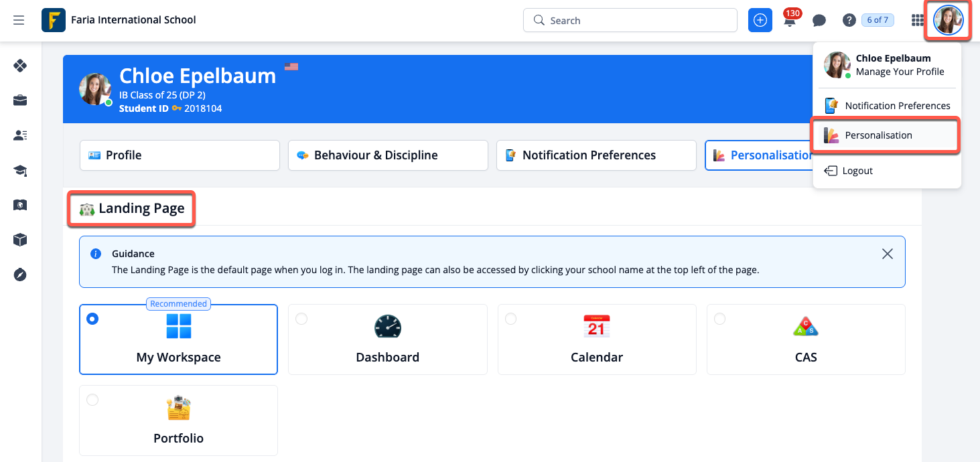
Task: Open the Profile tab
Action: click(x=179, y=155)
